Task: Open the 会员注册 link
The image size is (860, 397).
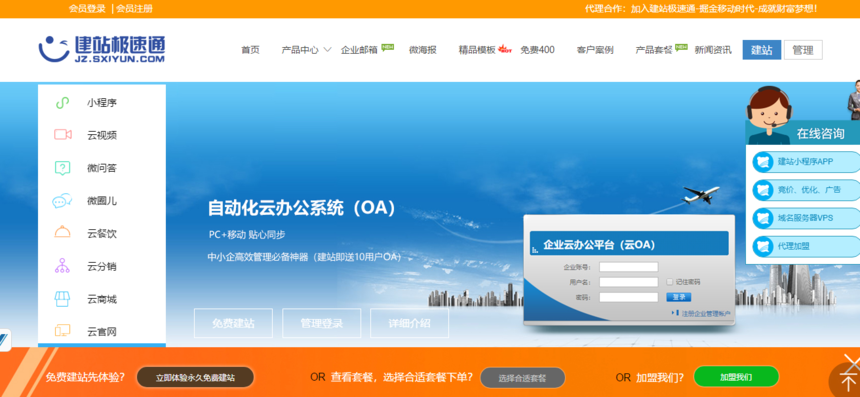Action: point(134,8)
